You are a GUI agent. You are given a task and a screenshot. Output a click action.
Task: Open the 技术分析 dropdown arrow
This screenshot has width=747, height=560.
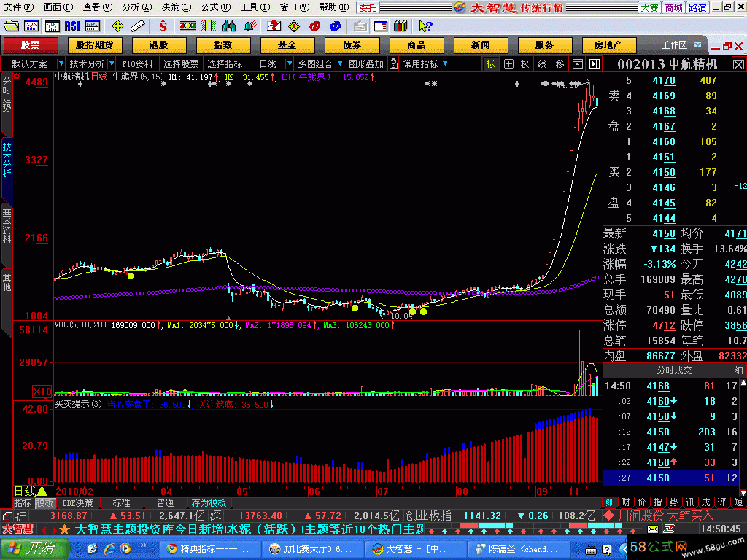pyautogui.click(x=112, y=63)
